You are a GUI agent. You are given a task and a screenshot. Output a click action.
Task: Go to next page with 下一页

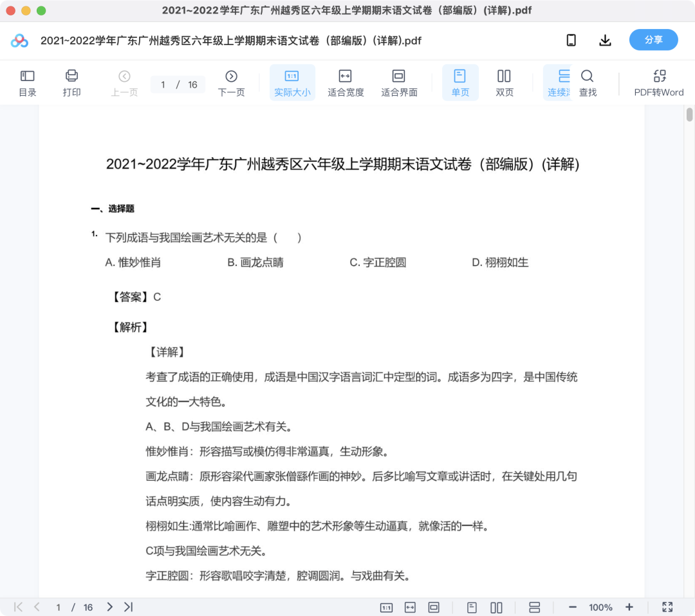point(231,83)
